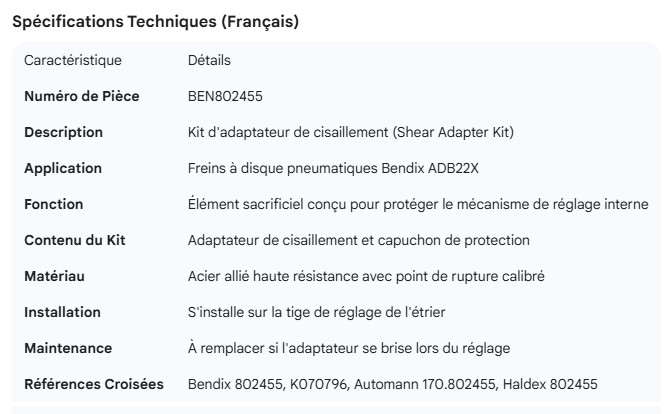The width and height of the screenshot is (668, 414).
Task: Select the Contenu du Kit label
Action: pyautogui.click(x=74, y=240)
